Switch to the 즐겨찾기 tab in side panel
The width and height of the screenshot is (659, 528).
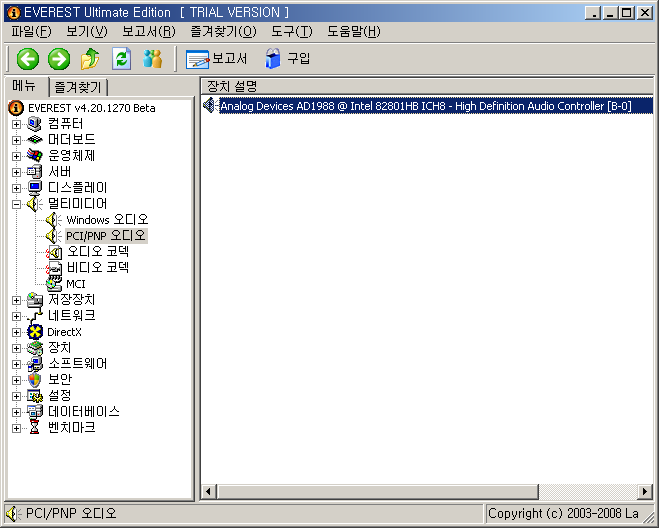pyautogui.click(x=78, y=87)
